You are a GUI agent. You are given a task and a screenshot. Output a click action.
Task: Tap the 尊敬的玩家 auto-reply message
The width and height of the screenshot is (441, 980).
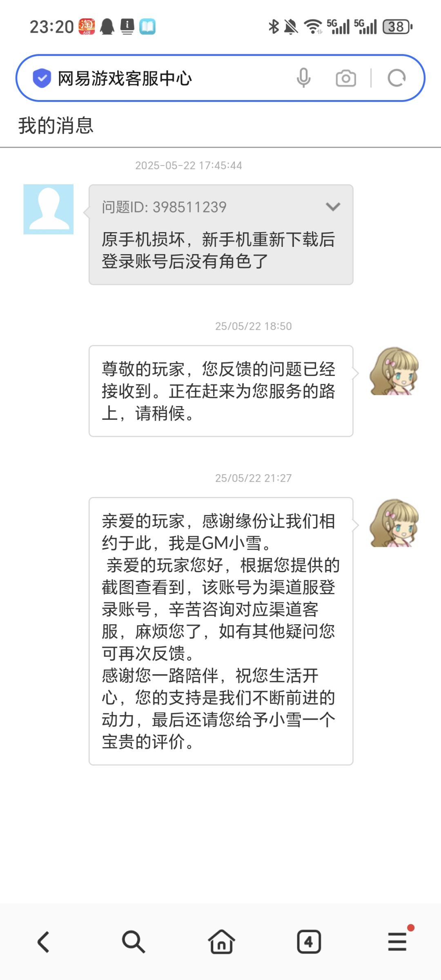tap(221, 391)
